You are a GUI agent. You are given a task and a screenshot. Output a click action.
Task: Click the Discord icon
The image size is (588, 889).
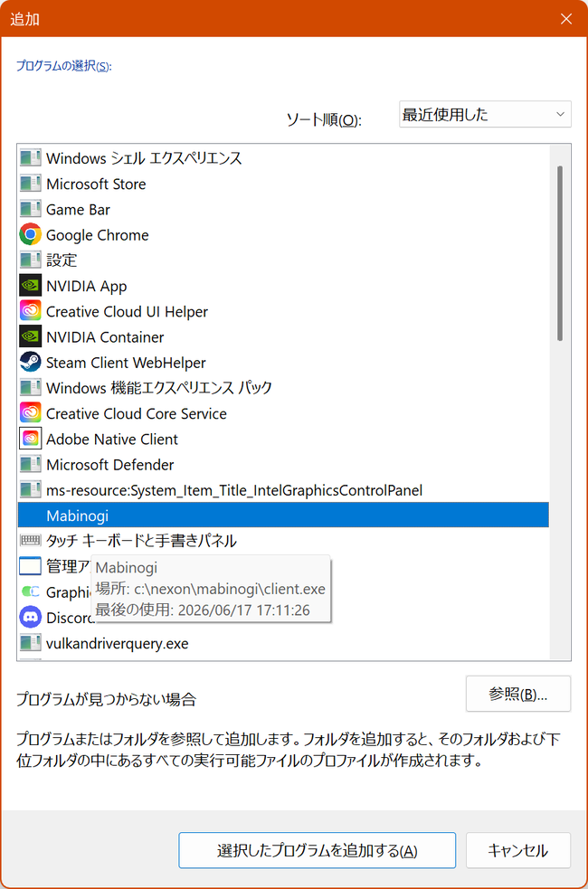tap(30, 617)
